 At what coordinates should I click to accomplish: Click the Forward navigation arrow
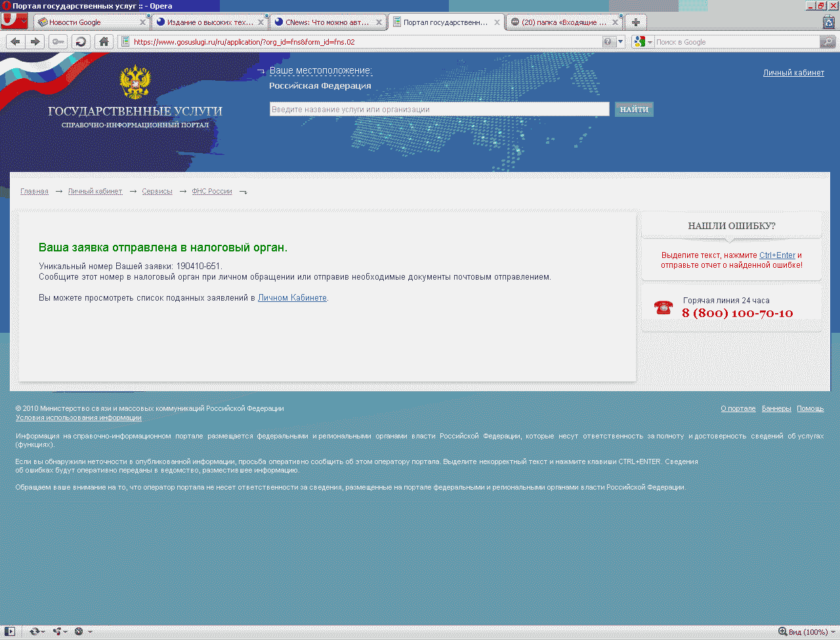(x=35, y=42)
